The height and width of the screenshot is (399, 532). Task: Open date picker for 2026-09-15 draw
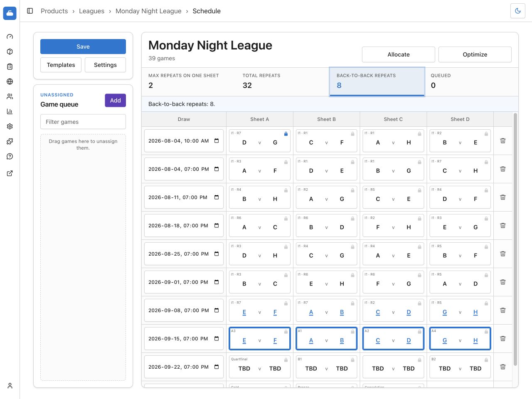[x=217, y=339]
